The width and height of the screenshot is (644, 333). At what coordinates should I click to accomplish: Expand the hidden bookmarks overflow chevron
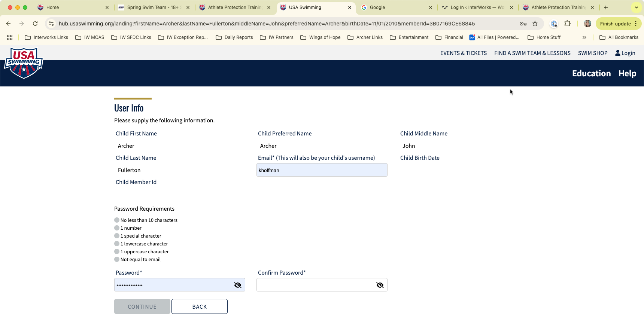pos(584,37)
